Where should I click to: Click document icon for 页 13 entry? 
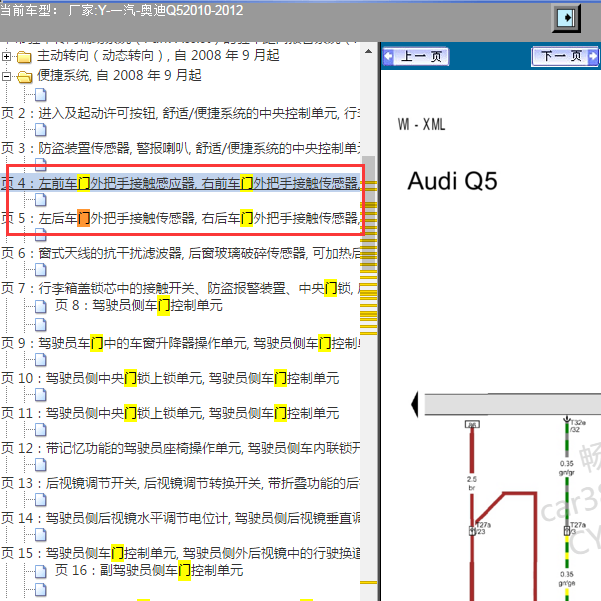(x=41, y=465)
